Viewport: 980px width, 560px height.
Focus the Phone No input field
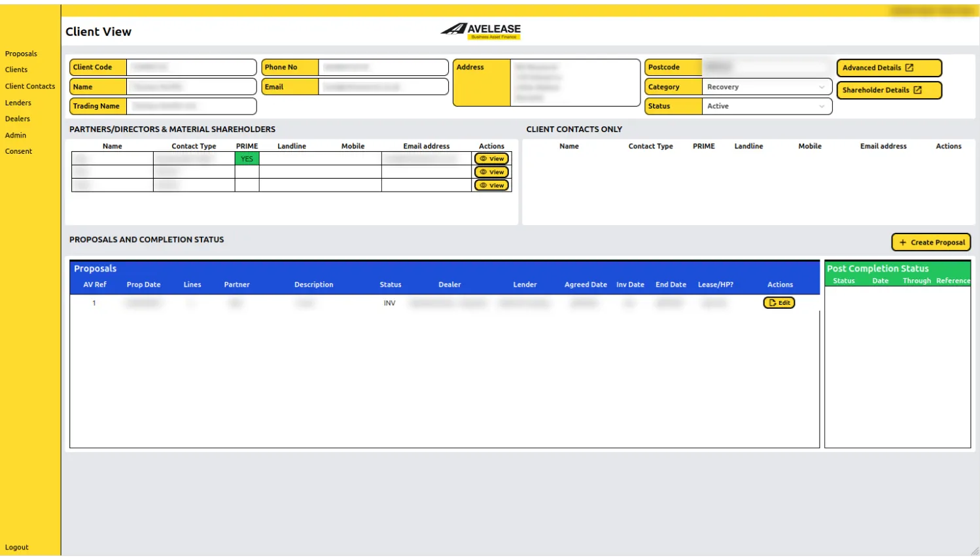tap(383, 67)
